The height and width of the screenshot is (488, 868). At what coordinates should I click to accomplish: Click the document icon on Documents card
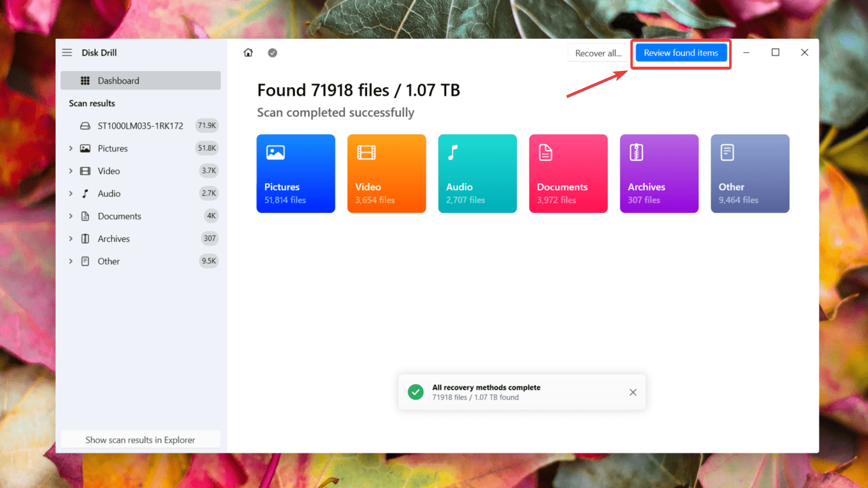[545, 152]
